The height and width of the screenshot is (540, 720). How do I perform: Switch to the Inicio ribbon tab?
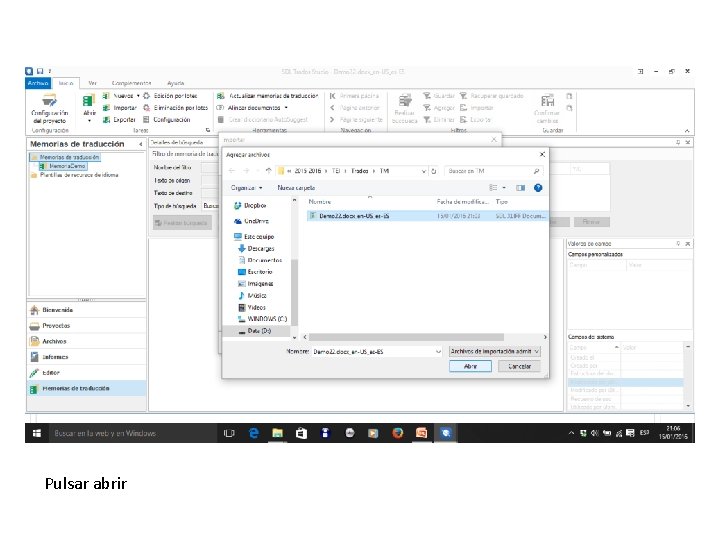coord(66,83)
